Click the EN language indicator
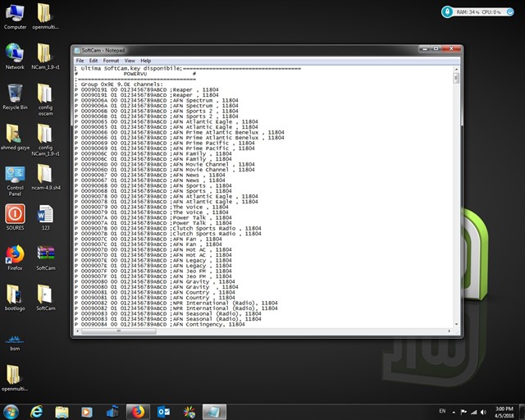Image resolution: width=525 pixels, height=420 pixels. click(x=442, y=411)
